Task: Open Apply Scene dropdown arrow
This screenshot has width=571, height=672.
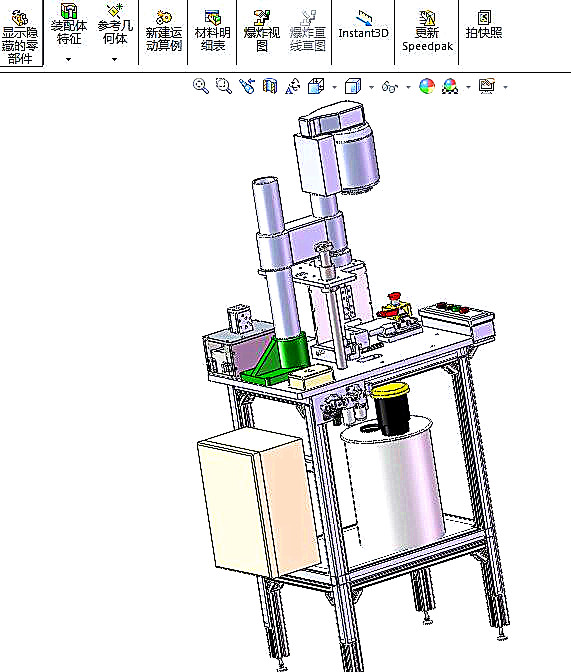Action: [468, 87]
